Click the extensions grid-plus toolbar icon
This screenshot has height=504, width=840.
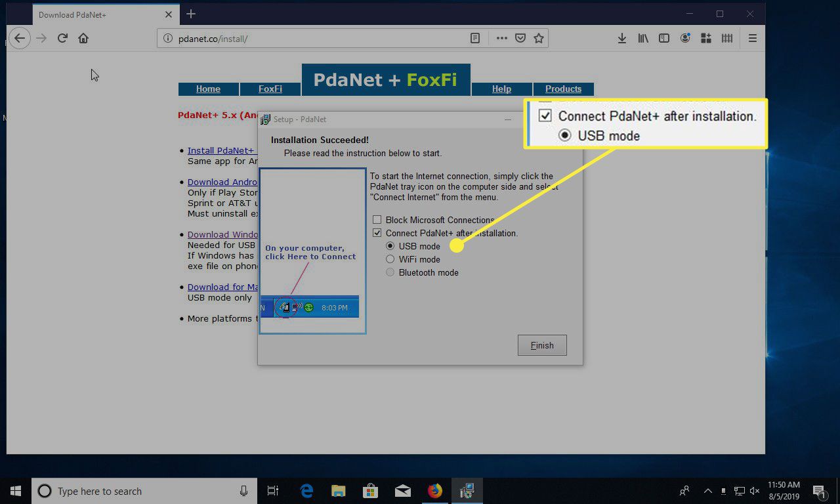[x=706, y=39]
